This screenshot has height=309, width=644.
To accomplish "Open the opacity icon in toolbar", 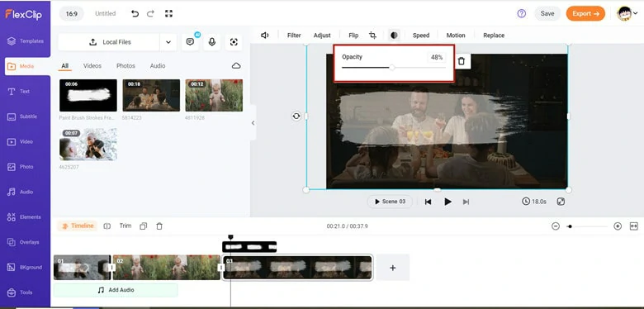I will click(394, 36).
